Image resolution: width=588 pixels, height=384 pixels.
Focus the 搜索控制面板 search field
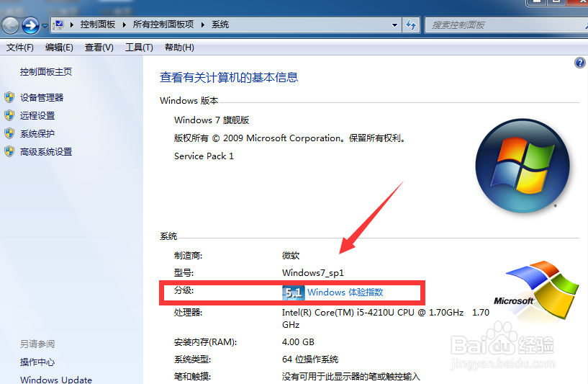coord(506,25)
